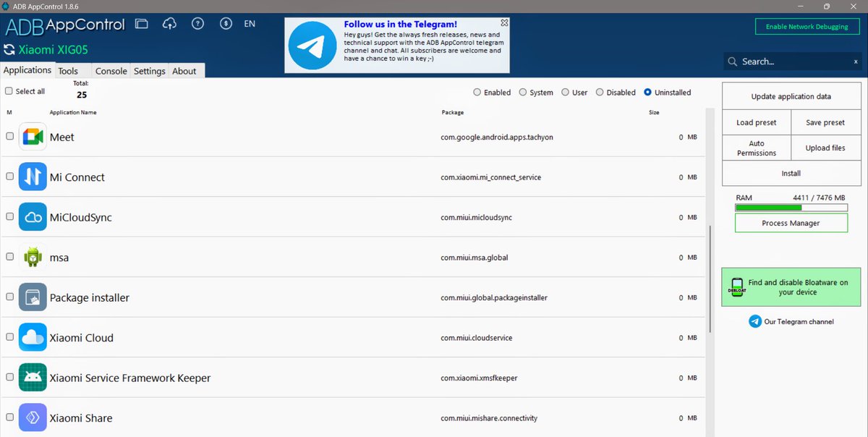Screen dimensions: 868x437
Task: Select the Disabled filter radio button
Action: 600,93
